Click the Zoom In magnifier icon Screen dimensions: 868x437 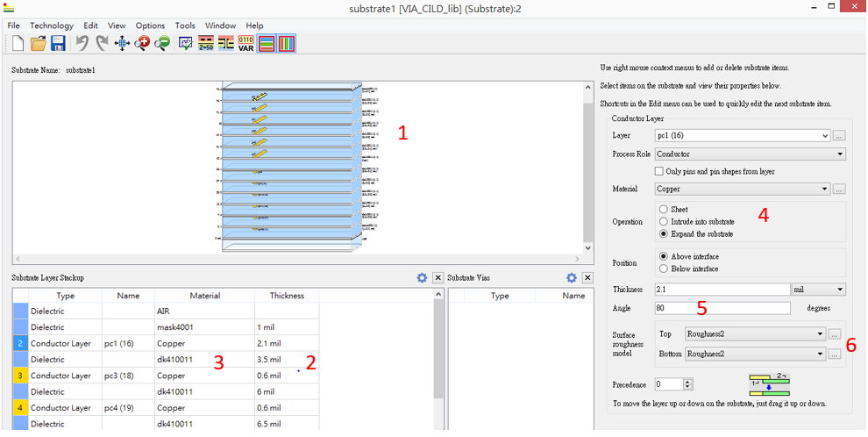pos(142,43)
